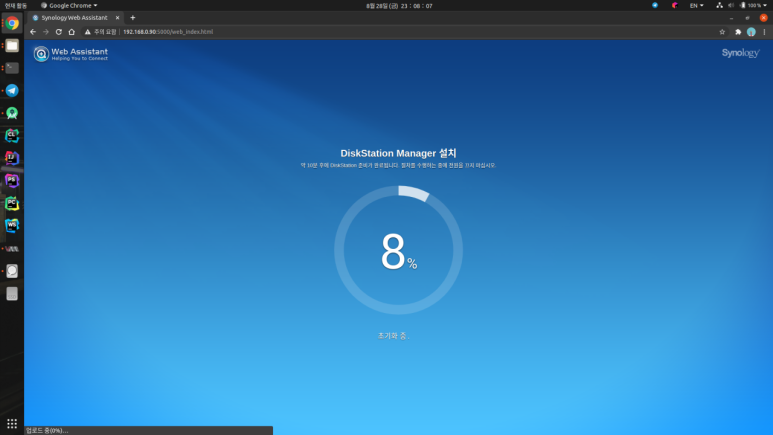Click the DiskStation Manager install heading

[x=398, y=153]
